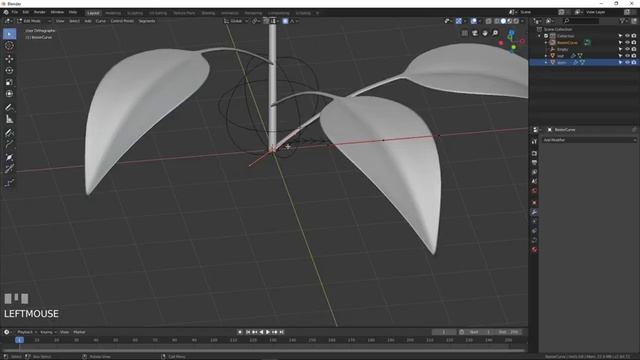Click the timeline current frame marker
Viewport: 640px width, 360px height.
click(19, 340)
